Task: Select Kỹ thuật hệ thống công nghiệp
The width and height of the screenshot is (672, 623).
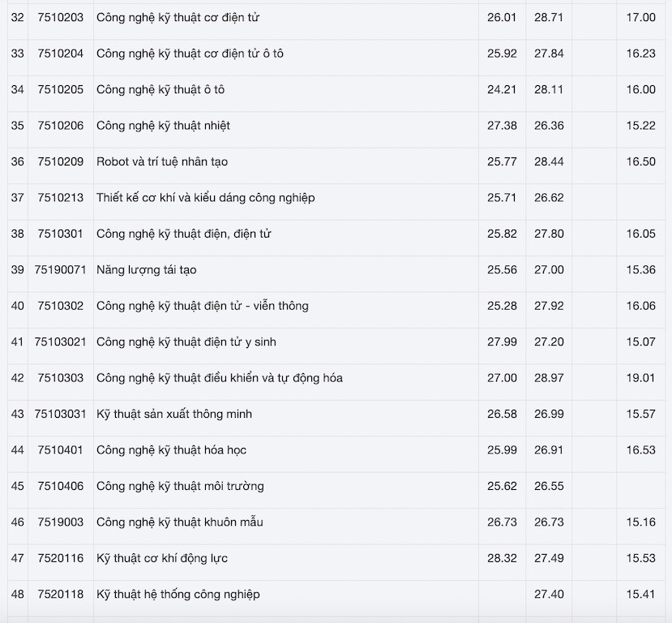Action: tap(178, 594)
